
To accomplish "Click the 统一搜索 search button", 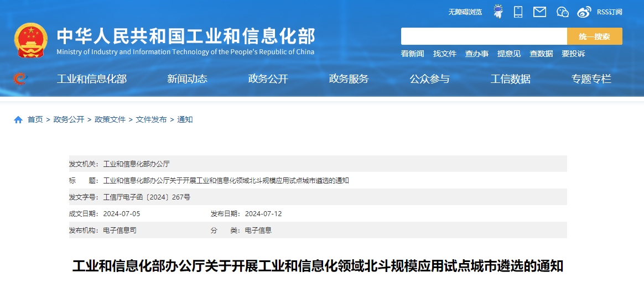I will click(x=594, y=36).
